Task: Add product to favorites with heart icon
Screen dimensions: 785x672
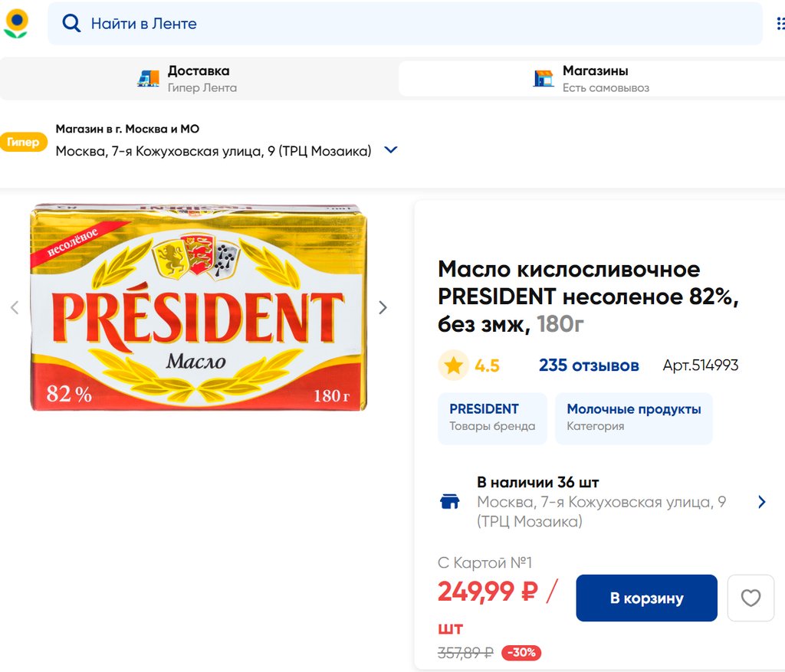Action: point(751,598)
